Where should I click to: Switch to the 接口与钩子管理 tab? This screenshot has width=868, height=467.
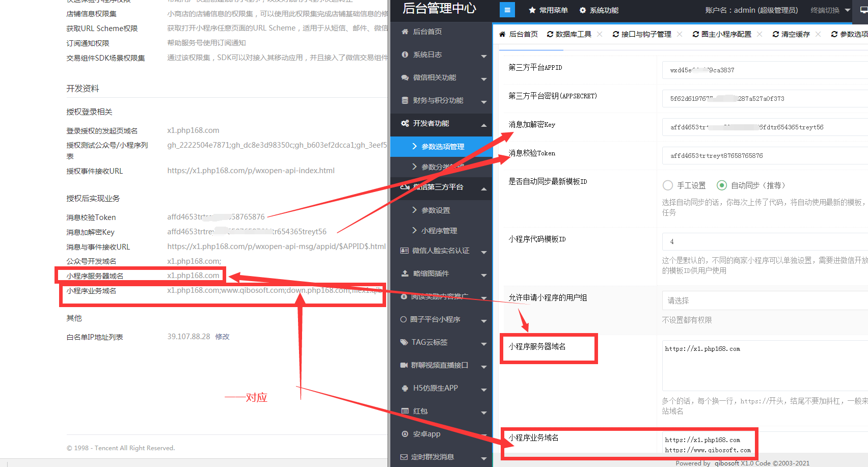click(x=642, y=34)
